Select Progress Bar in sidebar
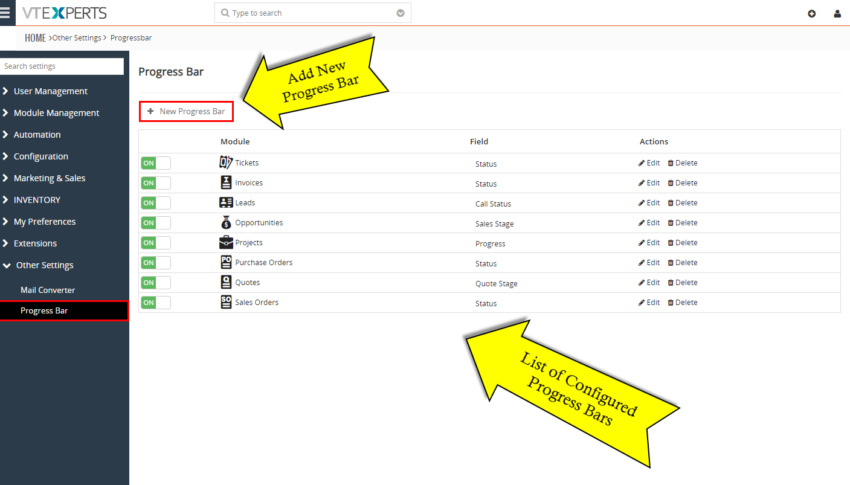The image size is (850, 485). 64,311
